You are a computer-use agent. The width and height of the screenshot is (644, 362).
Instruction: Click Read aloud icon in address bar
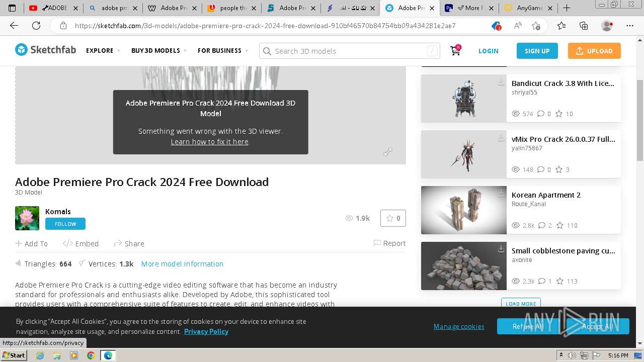pos(518,26)
